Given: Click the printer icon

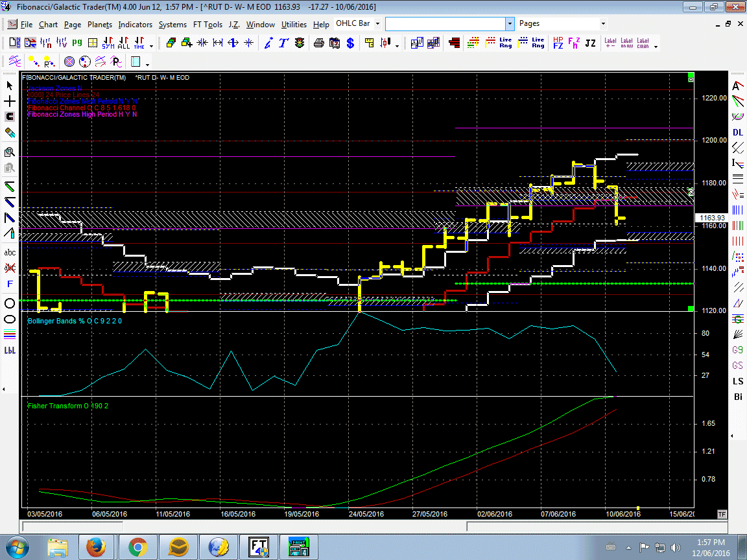Looking at the screenshot, I should click(x=319, y=43).
